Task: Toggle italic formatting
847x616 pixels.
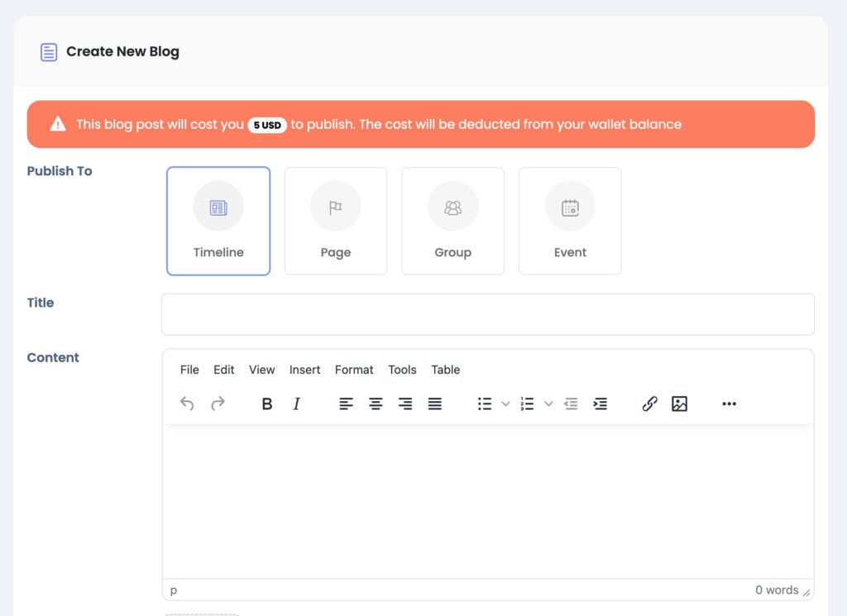Action: [296, 404]
